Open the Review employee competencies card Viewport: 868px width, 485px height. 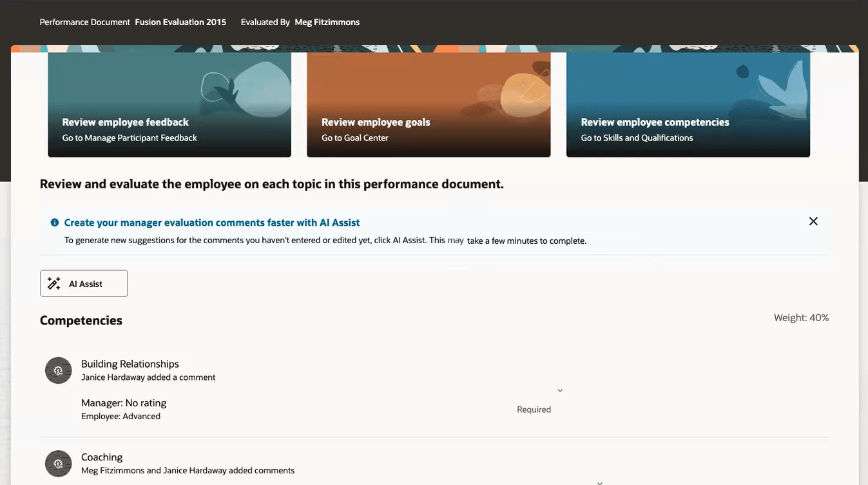[x=688, y=104]
